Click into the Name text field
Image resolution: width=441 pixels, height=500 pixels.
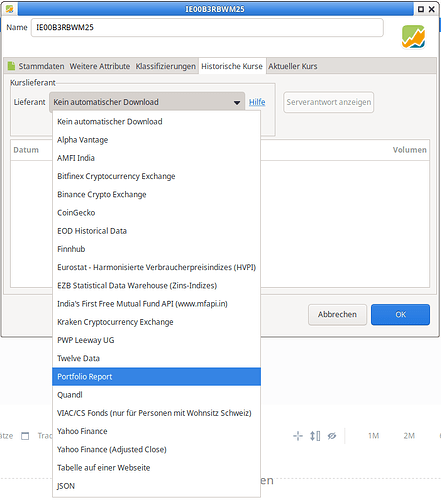(207, 27)
